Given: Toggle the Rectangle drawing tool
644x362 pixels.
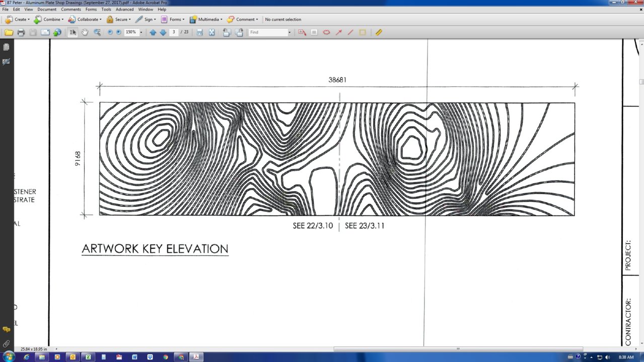Looking at the screenshot, I should [x=363, y=32].
